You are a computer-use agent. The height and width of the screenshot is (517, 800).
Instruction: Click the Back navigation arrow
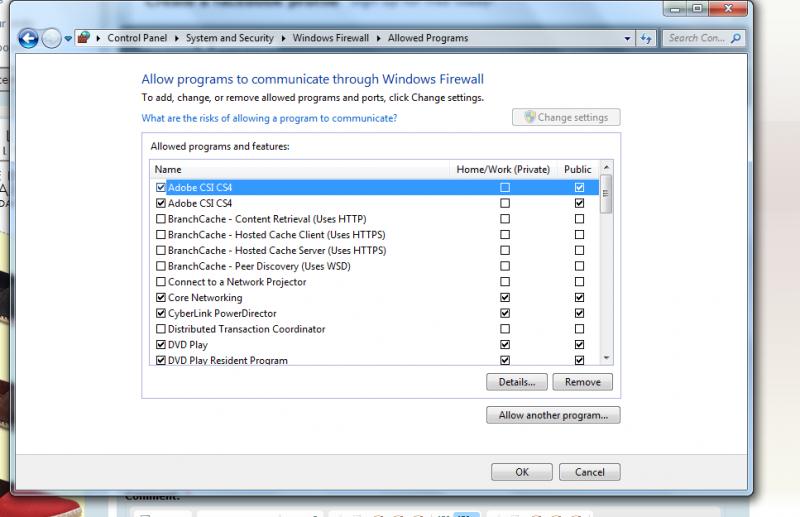coord(29,39)
